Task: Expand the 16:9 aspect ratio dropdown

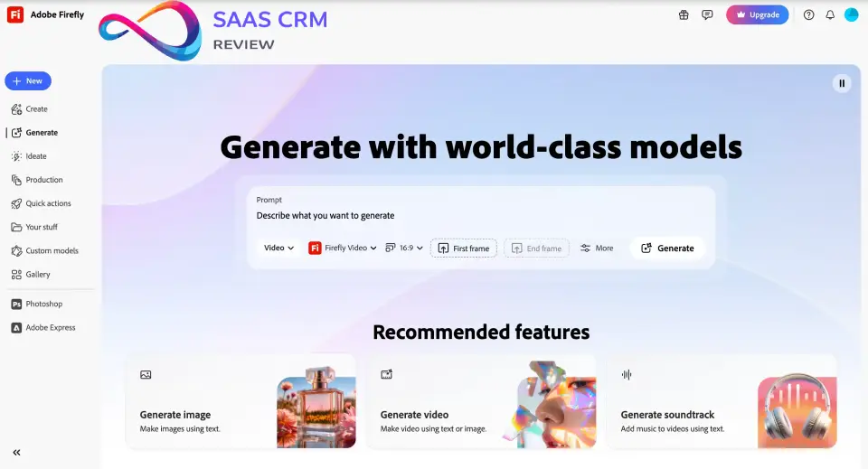Action: pos(404,248)
